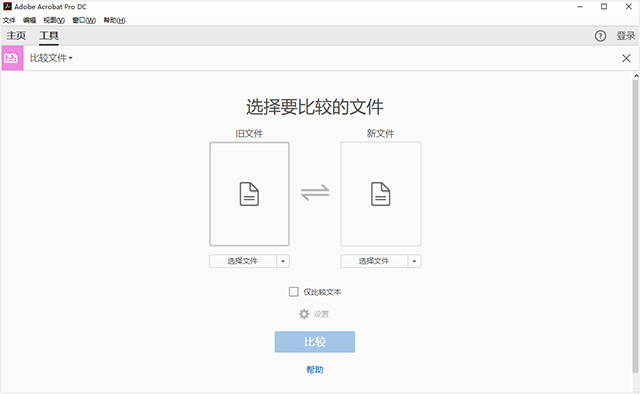The image size is (640, 394).
Task: Switch to the 主页 tab
Action: (16, 36)
